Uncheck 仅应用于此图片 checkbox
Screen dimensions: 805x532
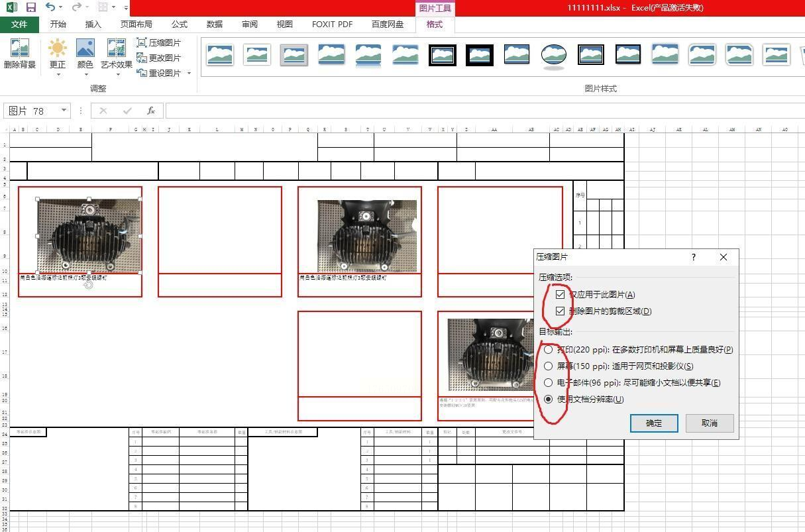(561, 294)
